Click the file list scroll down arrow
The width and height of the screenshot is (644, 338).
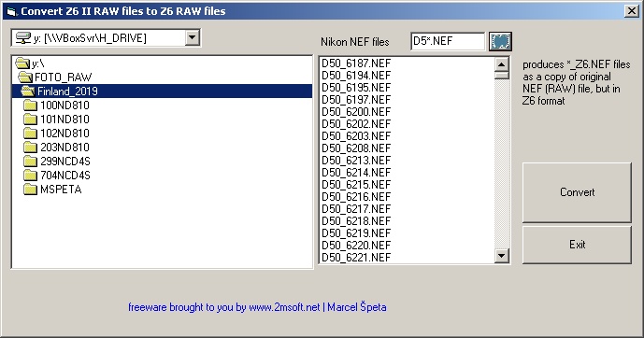pos(502,256)
